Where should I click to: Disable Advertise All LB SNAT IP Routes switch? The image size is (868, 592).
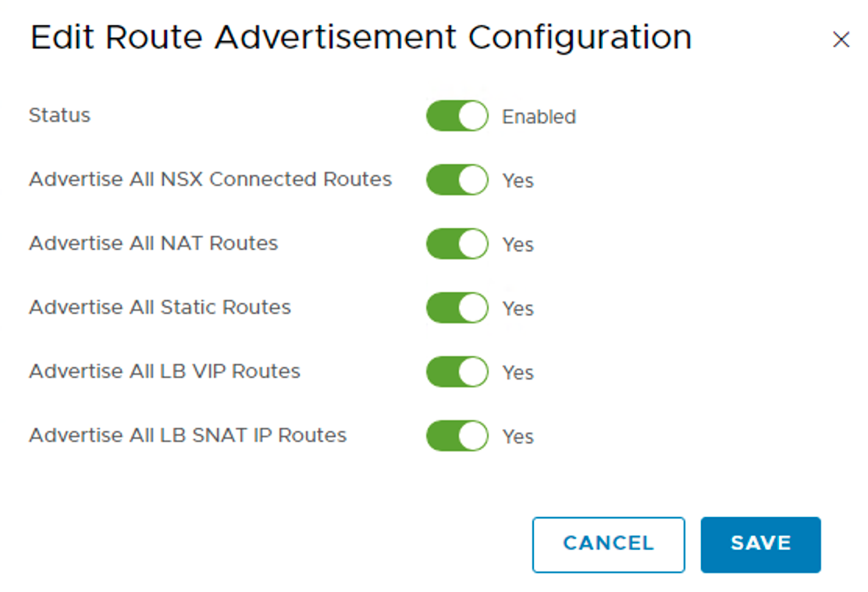457,436
